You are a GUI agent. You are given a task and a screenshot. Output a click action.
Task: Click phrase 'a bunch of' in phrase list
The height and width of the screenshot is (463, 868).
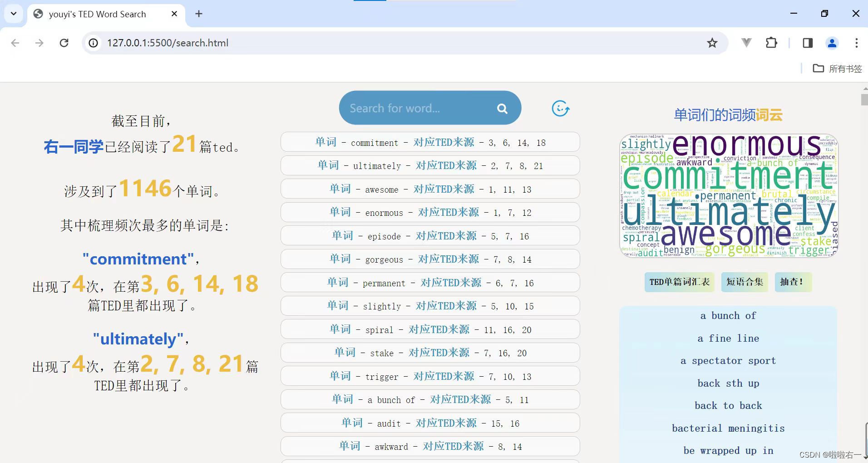pyautogui.click(x=728, y=316)
